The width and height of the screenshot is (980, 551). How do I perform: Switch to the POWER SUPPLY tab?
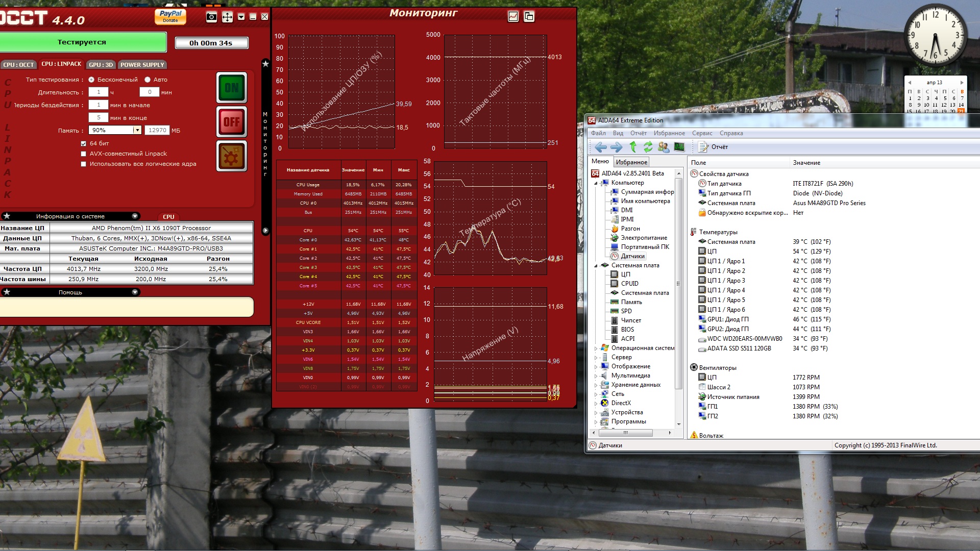pos(142,65)
